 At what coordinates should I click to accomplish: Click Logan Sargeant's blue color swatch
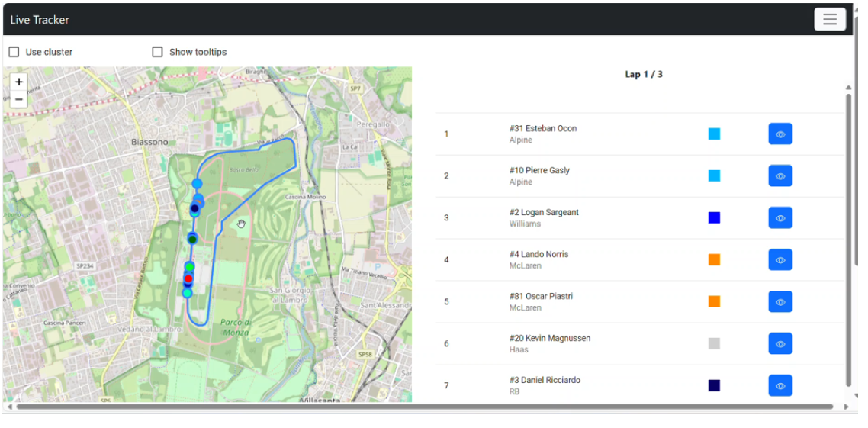(x=714, y=218)
